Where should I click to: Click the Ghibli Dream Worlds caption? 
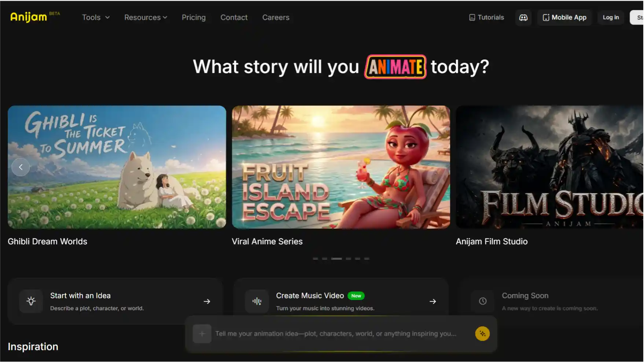(47, 241)
